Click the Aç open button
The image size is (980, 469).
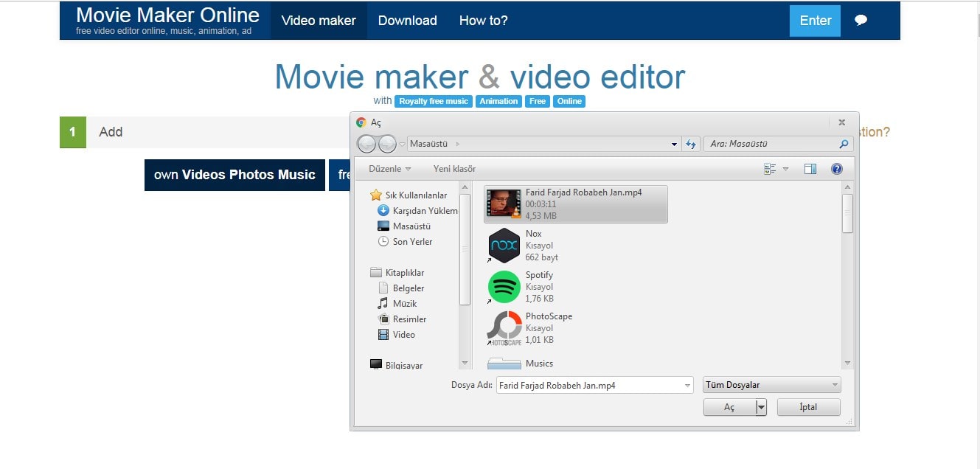click(729, 407)
